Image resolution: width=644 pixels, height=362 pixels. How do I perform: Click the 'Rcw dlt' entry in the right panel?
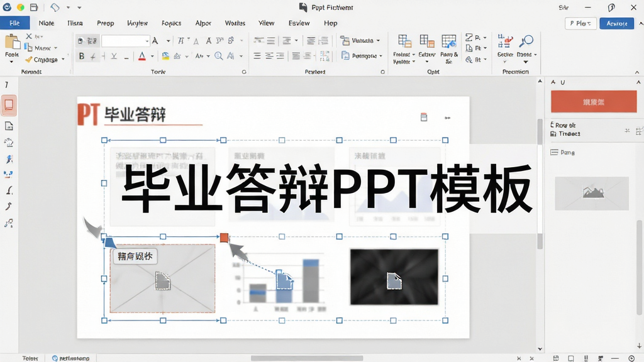coord(563,125)
